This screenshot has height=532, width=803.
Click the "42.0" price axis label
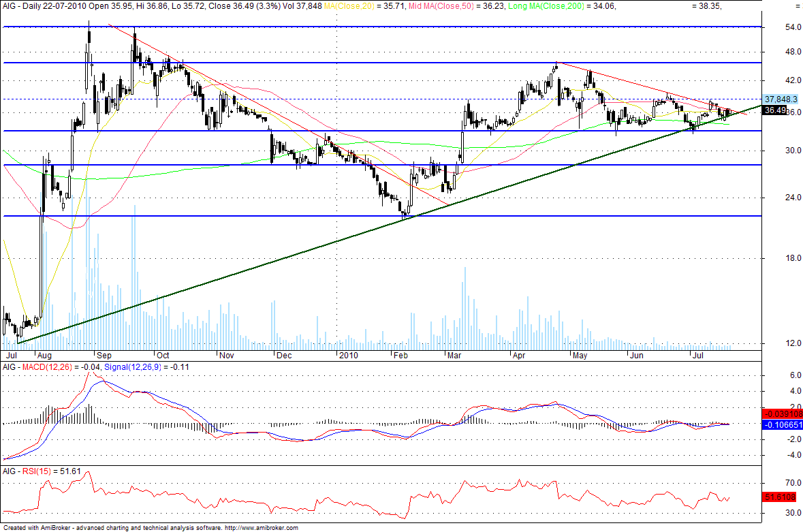793,80
